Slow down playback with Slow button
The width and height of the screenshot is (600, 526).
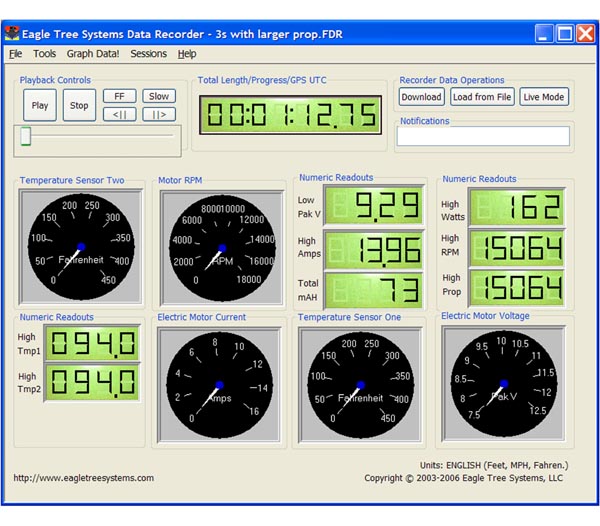tap(159, 96)
